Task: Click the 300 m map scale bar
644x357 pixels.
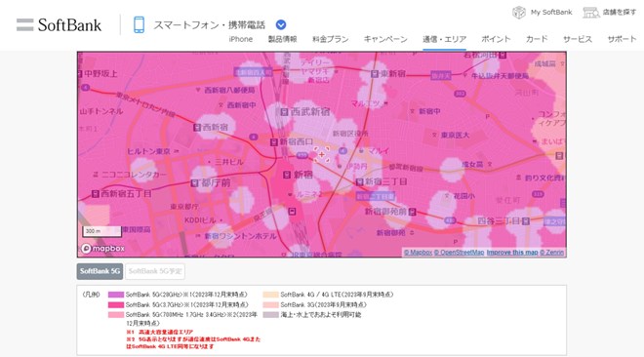Action: (101, 231)
